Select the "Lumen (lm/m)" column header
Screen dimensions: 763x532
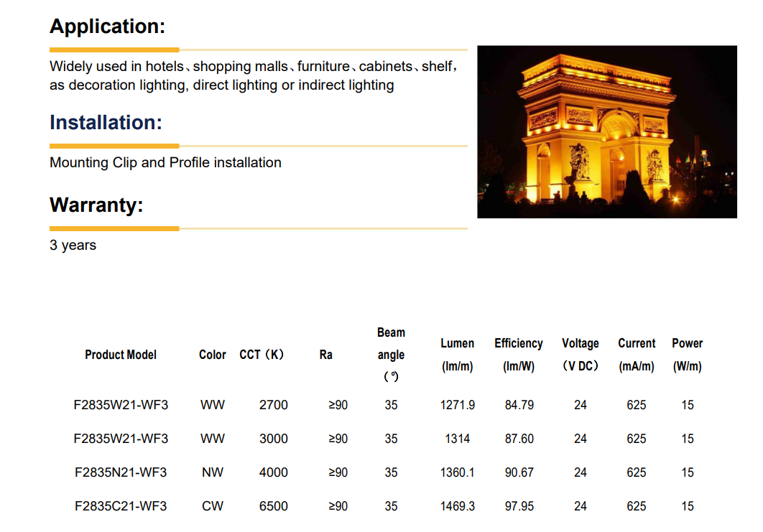(457, 355)
